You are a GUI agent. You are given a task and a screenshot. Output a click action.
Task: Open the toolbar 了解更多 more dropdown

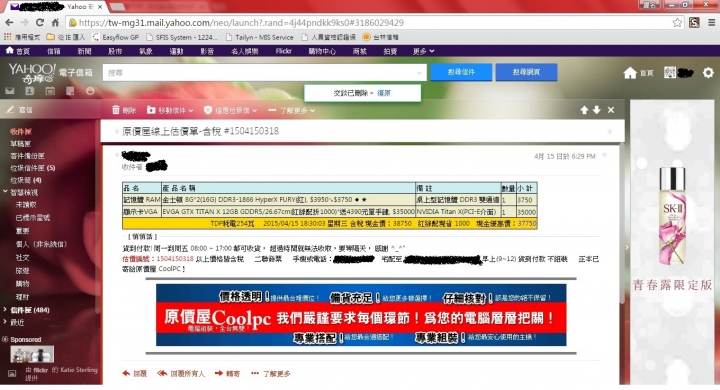pos(292,110)
